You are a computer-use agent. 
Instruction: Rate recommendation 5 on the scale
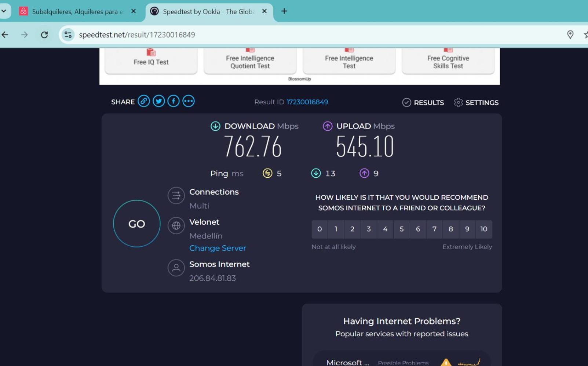coord(402,229)
